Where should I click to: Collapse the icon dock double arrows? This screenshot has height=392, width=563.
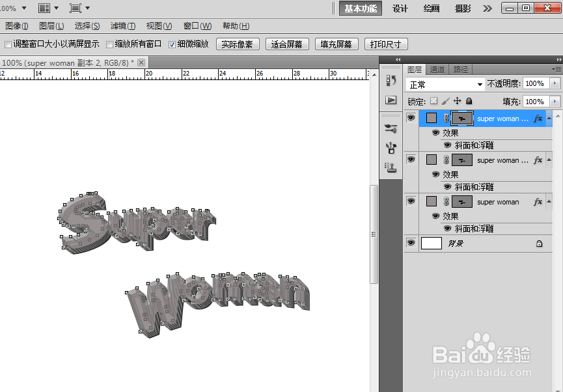point(398,59)
